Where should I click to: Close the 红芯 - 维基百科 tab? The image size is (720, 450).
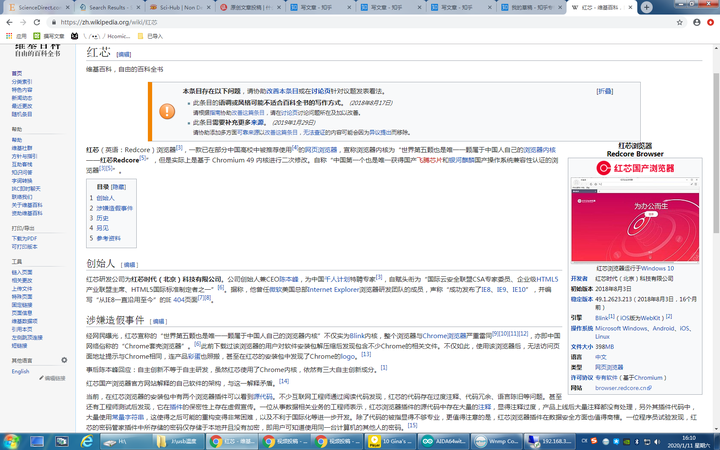point(630,7)
